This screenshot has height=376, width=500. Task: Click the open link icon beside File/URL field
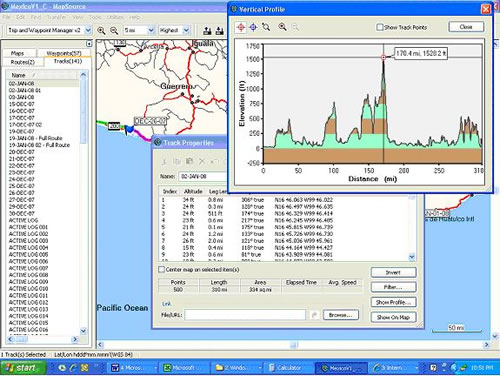point(314,315)
